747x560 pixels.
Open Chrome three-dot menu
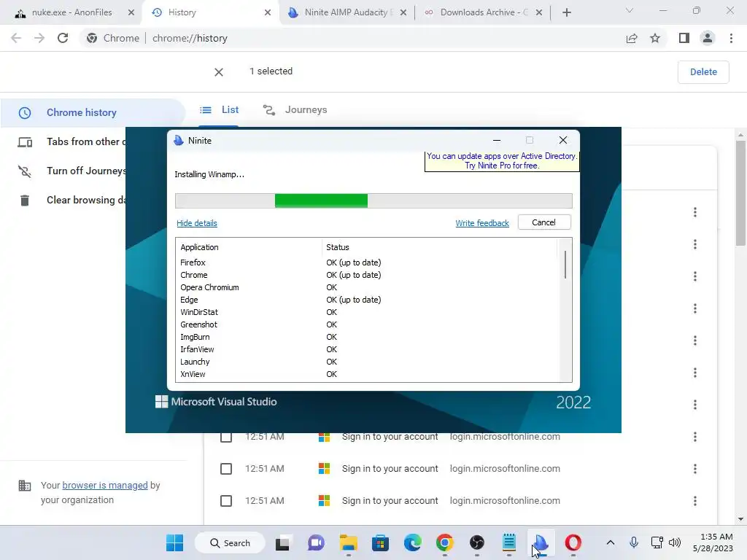[731, 38]
